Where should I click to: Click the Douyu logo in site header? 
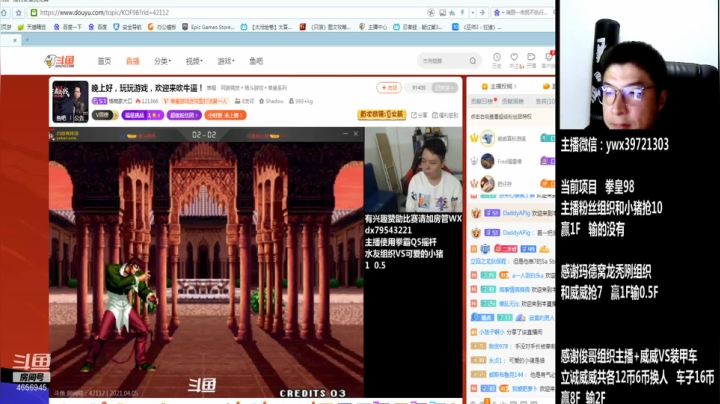pyautogui.click(x=60, y=61)
